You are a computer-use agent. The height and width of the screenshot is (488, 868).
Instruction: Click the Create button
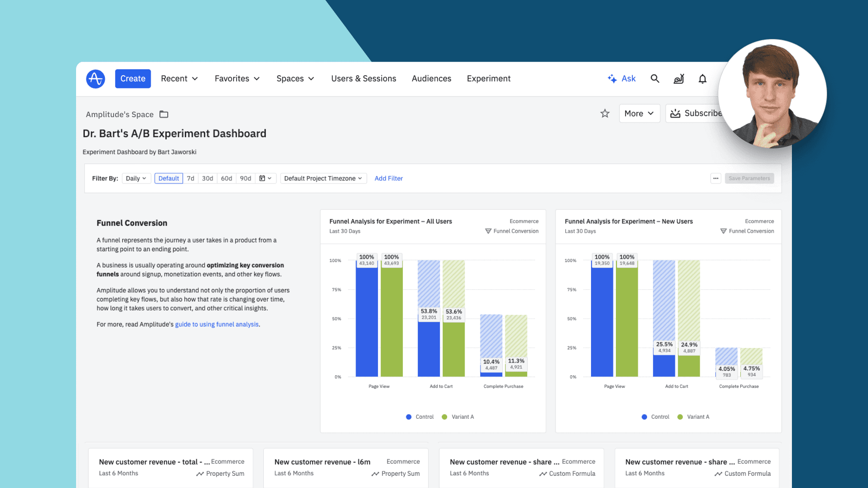[x=133, y=79]
